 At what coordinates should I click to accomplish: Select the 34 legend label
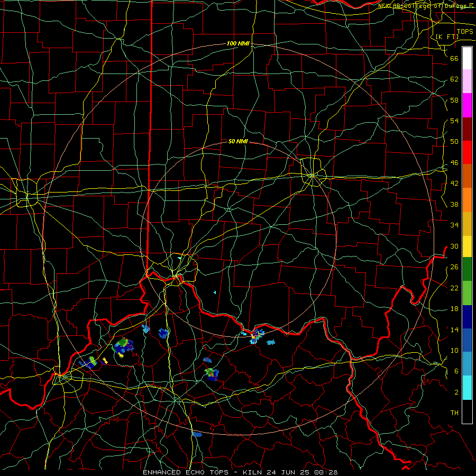tap(454, 225)
